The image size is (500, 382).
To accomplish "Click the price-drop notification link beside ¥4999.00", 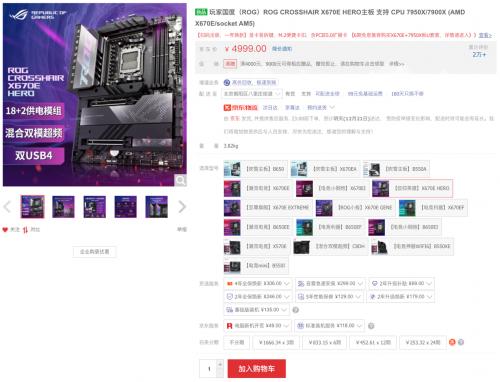I will [282, 49].
